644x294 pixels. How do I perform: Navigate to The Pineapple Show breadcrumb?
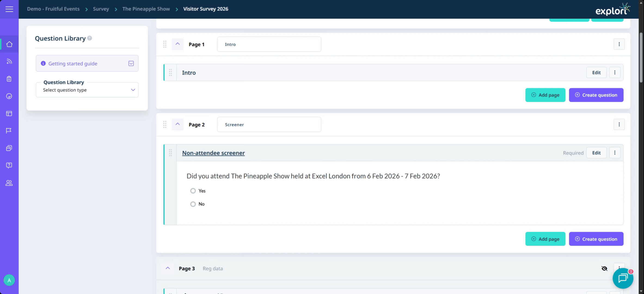point(146,9)
